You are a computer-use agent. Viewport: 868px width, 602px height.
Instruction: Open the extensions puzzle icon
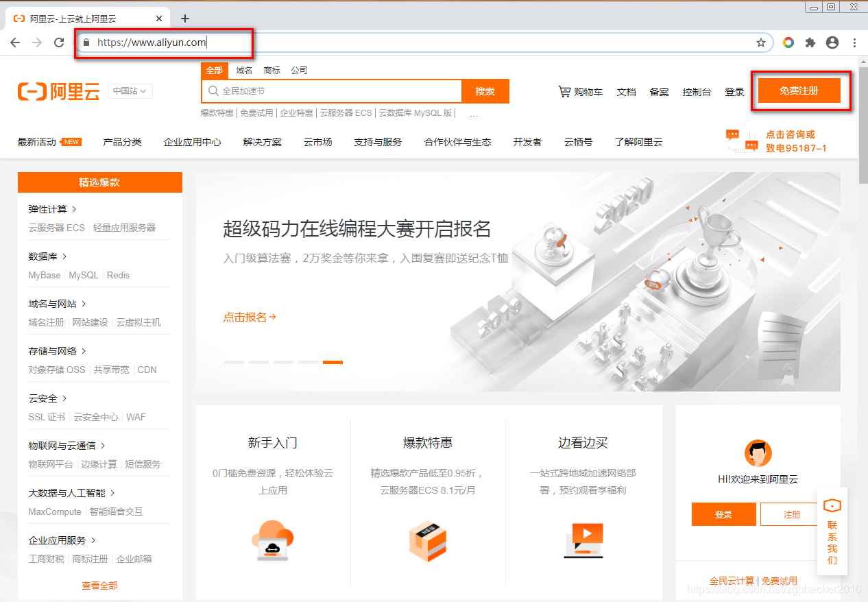click(810, 43)
